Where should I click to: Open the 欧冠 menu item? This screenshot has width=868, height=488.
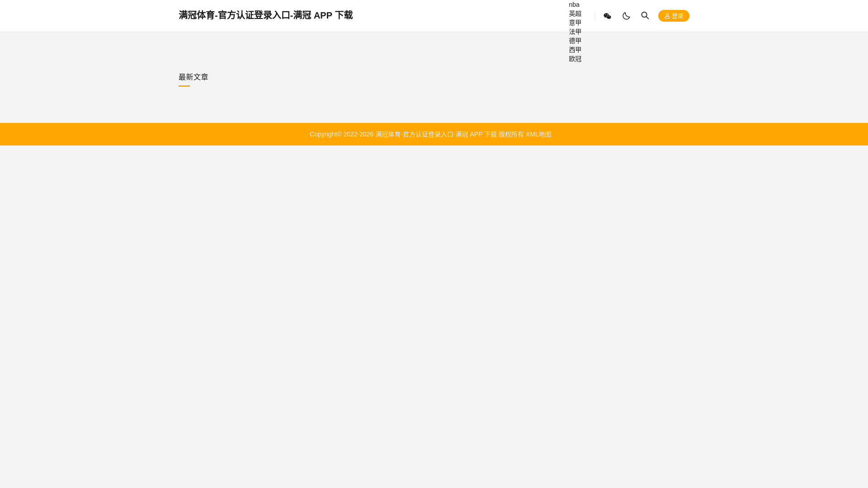575,59
